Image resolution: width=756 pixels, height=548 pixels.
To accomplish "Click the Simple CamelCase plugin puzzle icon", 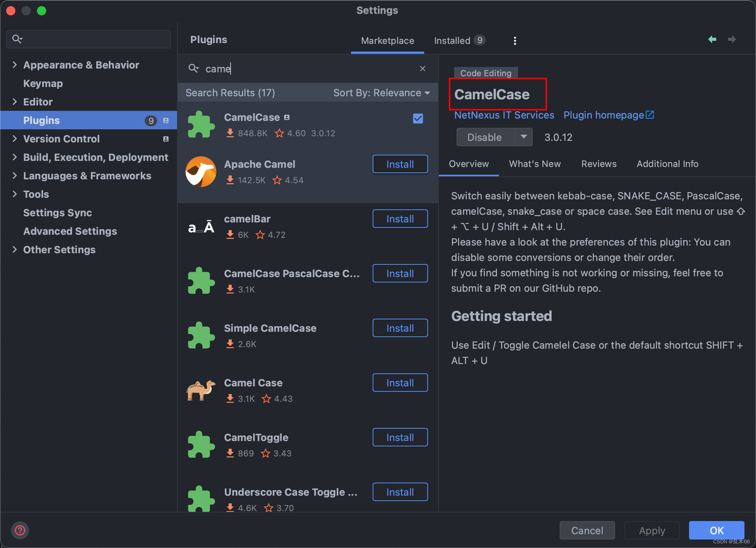I will [201, 335].
